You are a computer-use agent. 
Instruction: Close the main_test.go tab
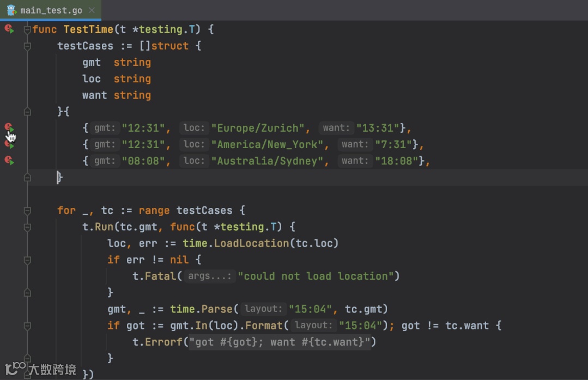pos(92,10)
